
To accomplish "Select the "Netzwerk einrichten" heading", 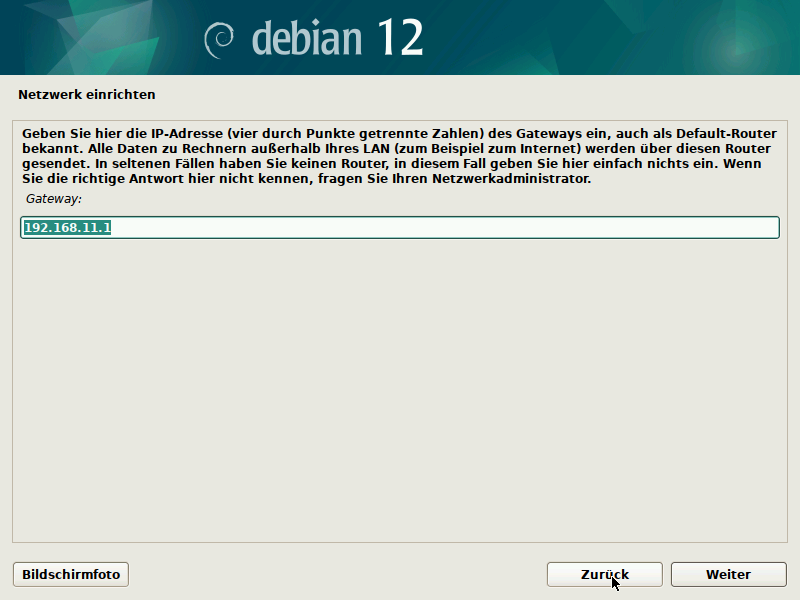I will tap(87, 95).
